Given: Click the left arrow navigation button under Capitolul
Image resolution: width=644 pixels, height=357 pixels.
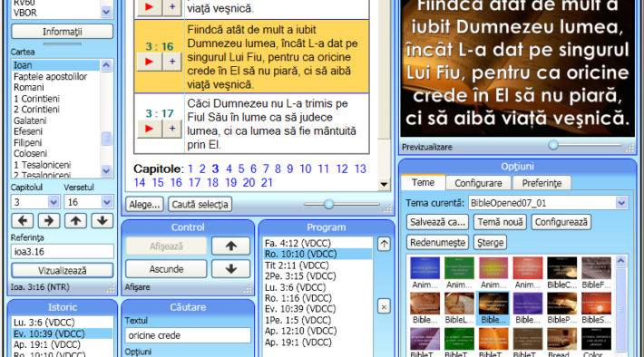Looking at the screenshot, I should pyautogui.click(x=23, y=221).
